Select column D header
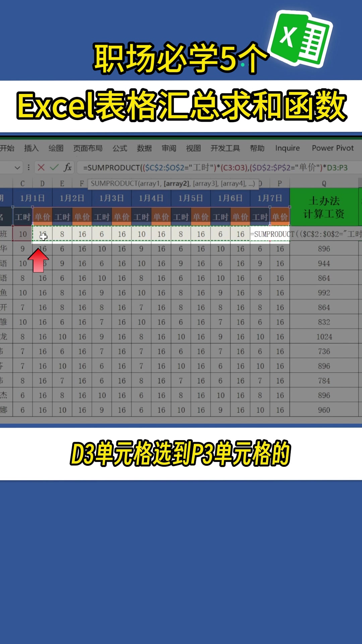 [x=42, y=183]
